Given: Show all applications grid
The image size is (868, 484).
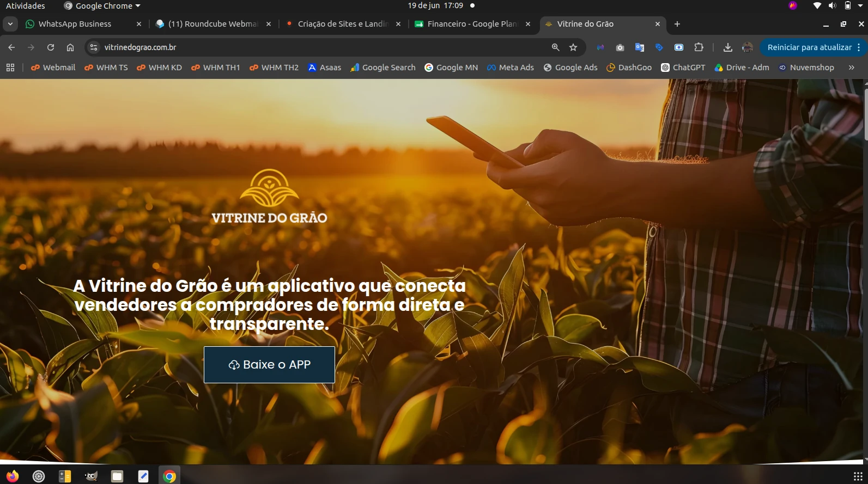Looking at the screenshot, I should (858, 476).
